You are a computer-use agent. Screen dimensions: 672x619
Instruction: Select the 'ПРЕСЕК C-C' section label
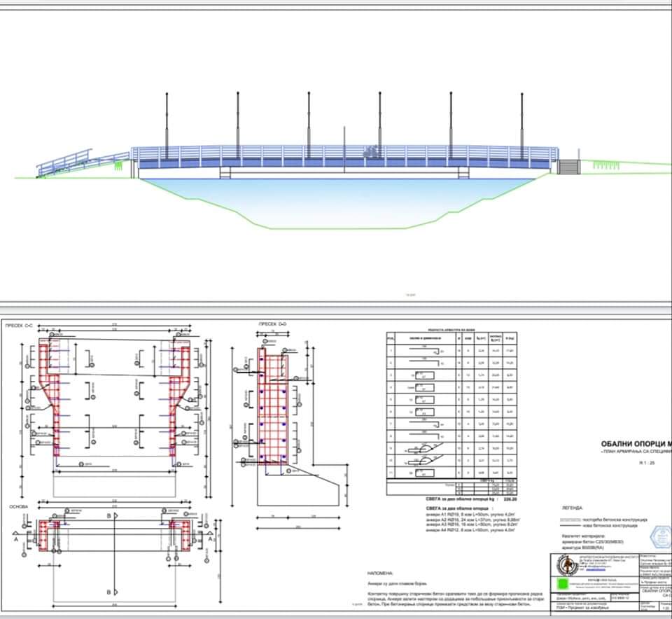pyautogui.click(x=19, y=326)
